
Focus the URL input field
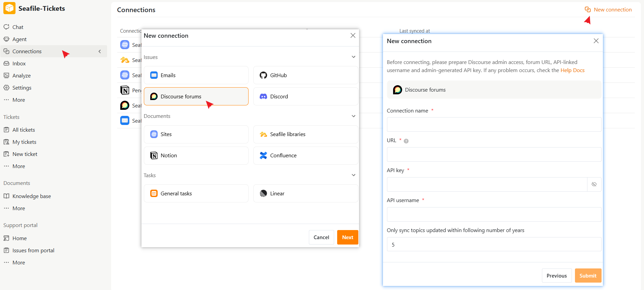pyautogui.click(x=494, y=155)
